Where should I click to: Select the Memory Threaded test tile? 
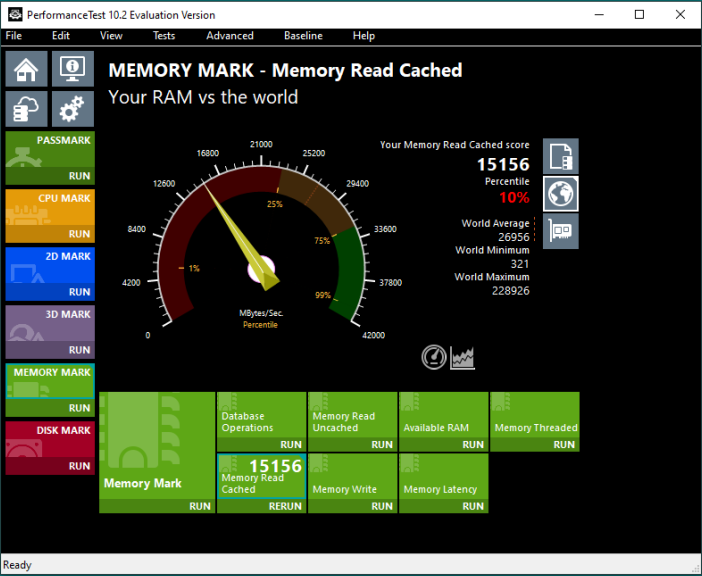[535, 415]
